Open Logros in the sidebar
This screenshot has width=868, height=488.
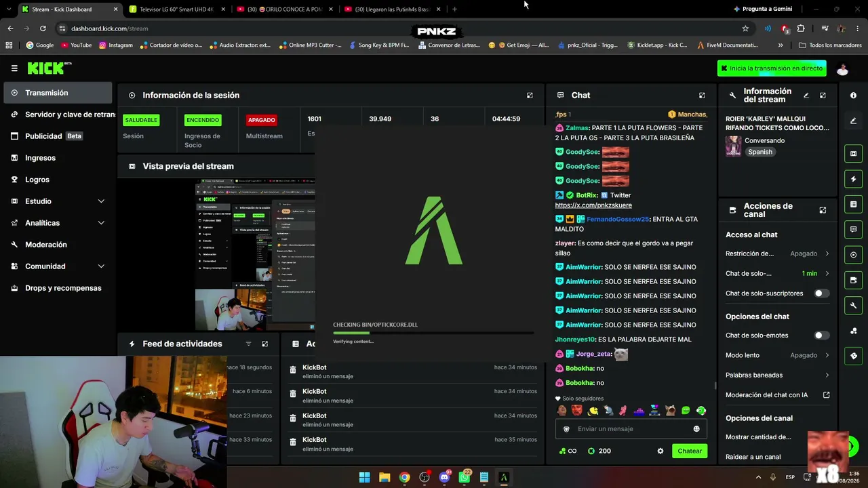[x=58, y=180]
